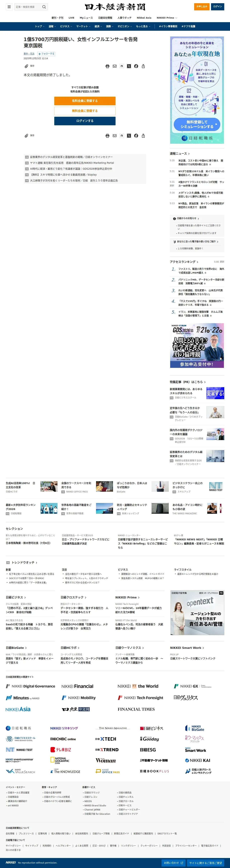Image resolution: width=230 pixels, height=868 pixels.
Task: Open the 速報ニュース section heading
Action: (x=180, y=154)
